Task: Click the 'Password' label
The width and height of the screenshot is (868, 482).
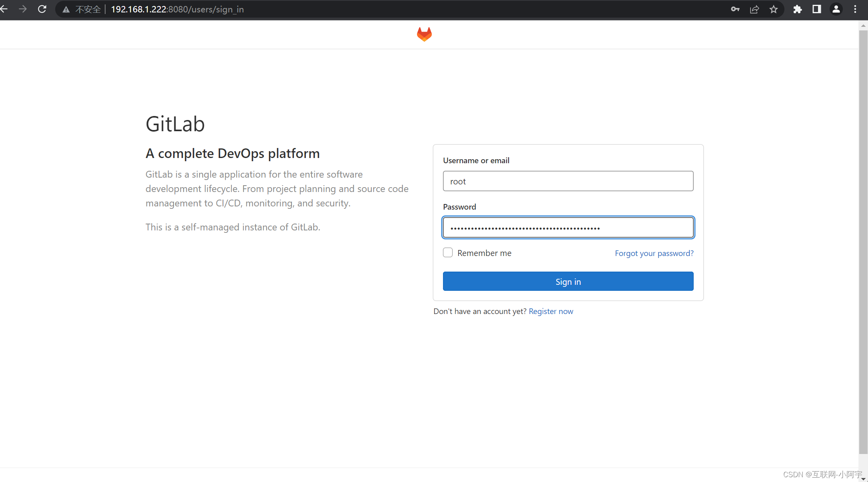Action: tap(459, 207)
